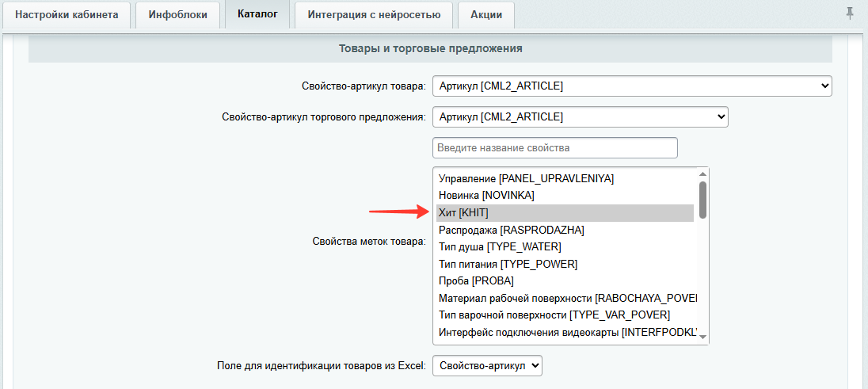Expand the Свойство-артикул товара dropdown
The image size is (868, 389).
point(632,86)
